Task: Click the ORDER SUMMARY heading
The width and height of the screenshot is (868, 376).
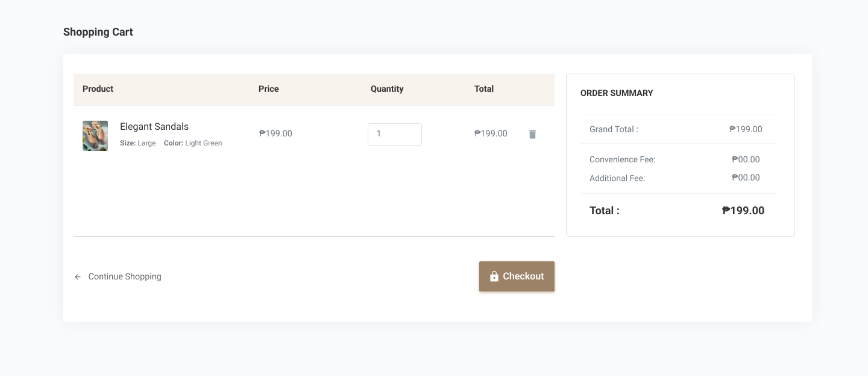Action: 617,93
